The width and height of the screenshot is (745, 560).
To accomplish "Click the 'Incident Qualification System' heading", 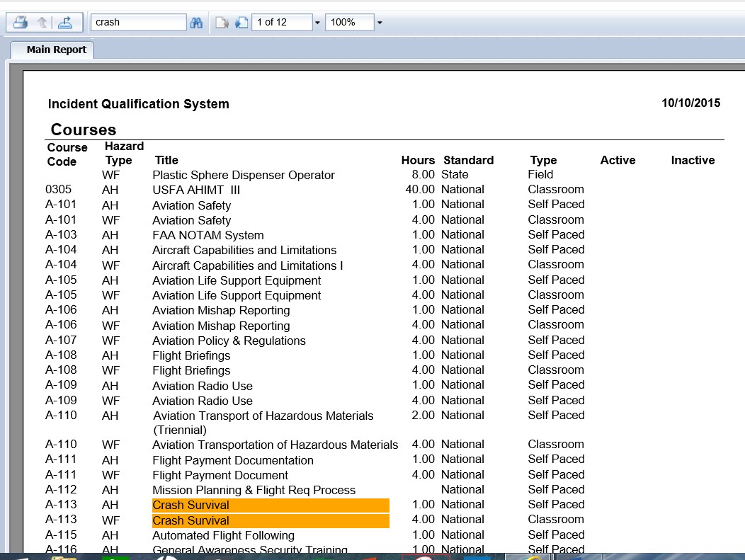I will tap(138, 104).
